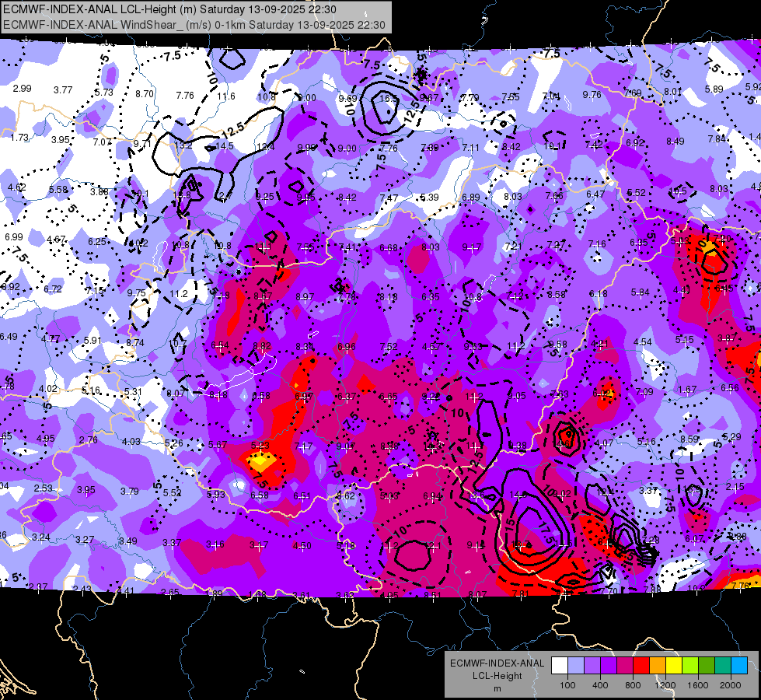
Task: Click the wind shear value 4.50
Action: [302, 545]
